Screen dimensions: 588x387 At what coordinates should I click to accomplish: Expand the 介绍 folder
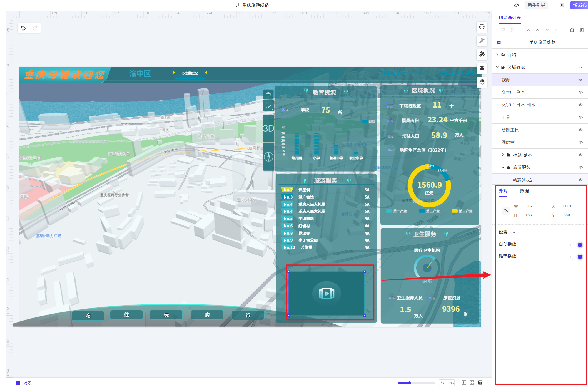point(497,55)
